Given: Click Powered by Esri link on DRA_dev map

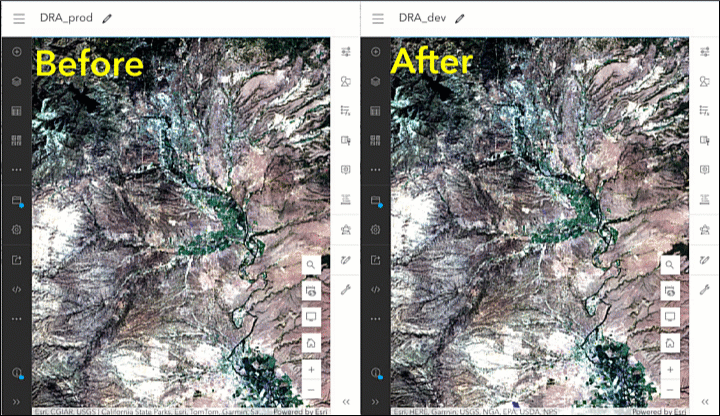Looking at the screenshot, I should 659,412.
